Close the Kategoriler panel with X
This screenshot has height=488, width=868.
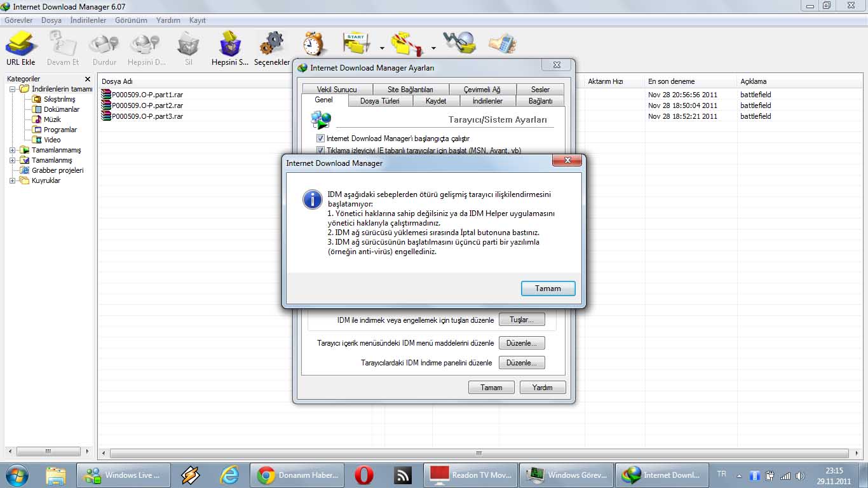(88, 79)
